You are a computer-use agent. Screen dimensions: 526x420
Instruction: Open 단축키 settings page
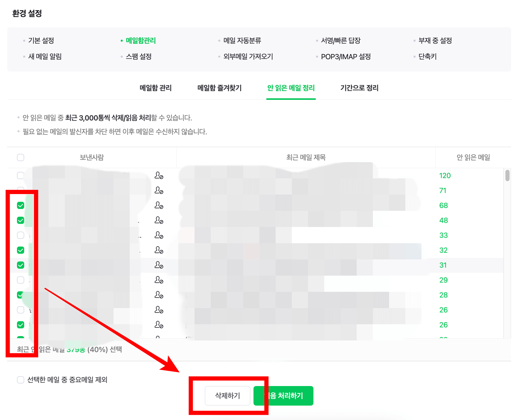point(427,57)
